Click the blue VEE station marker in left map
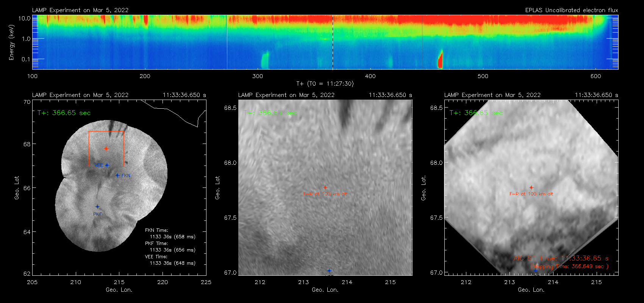644x303 pixels. point(107,165)
